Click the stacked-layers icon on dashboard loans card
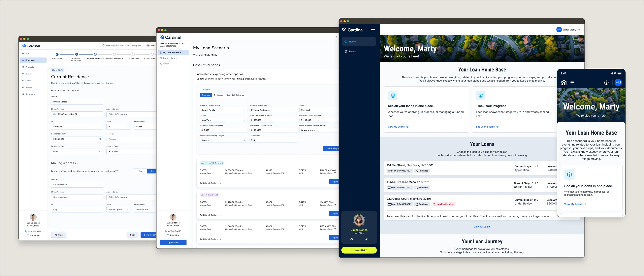 (x=393, y=95)
